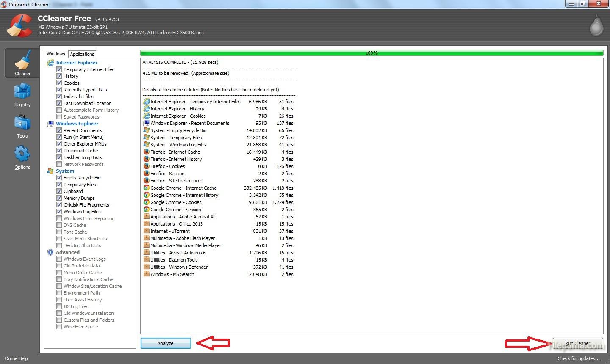The height and width of the screenshot is (364, 610).
Task: Open the Registry cleaner section
Action: tap(22, 94)
